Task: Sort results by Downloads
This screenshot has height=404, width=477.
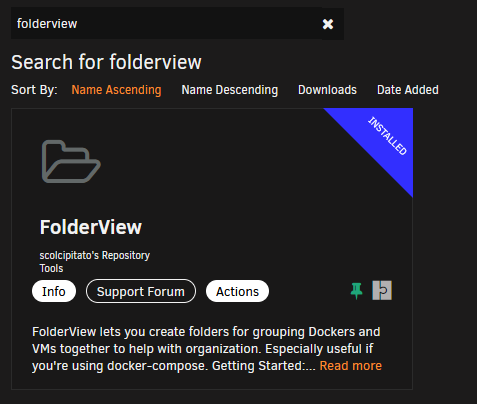Action: coord(327,90)
